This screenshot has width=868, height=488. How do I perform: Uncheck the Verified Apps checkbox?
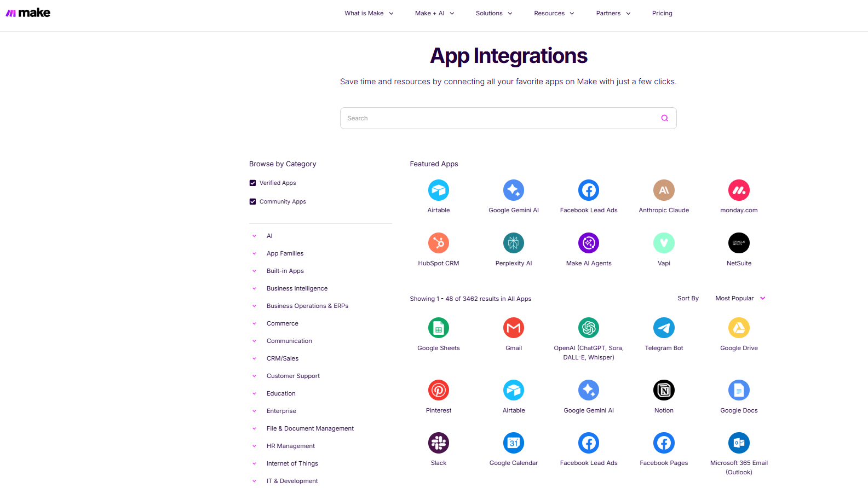pyautogui.click(x=252, y=183)
